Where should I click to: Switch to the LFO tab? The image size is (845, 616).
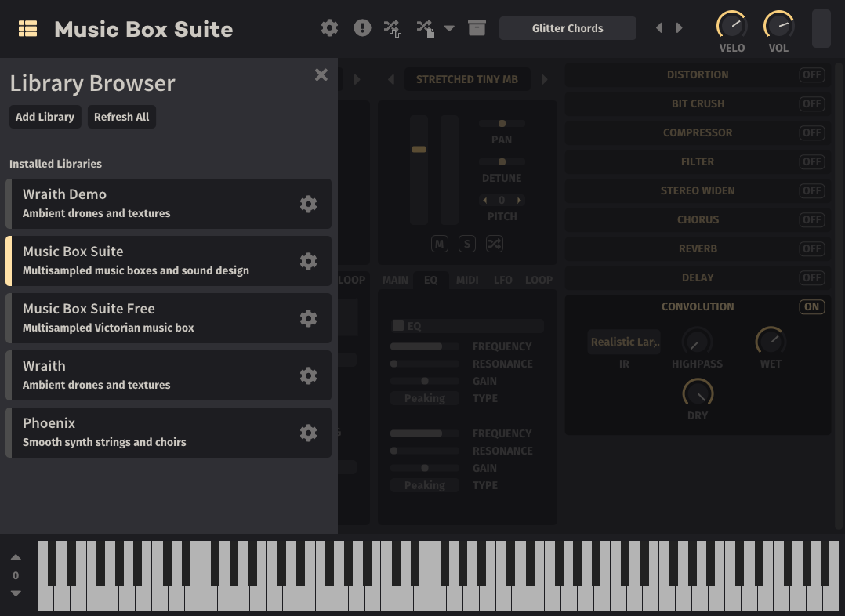point(502,280)
